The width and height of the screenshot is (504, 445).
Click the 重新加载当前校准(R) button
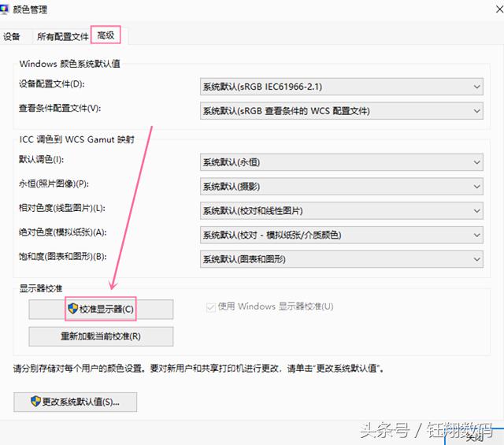click(x=101, y=336)
